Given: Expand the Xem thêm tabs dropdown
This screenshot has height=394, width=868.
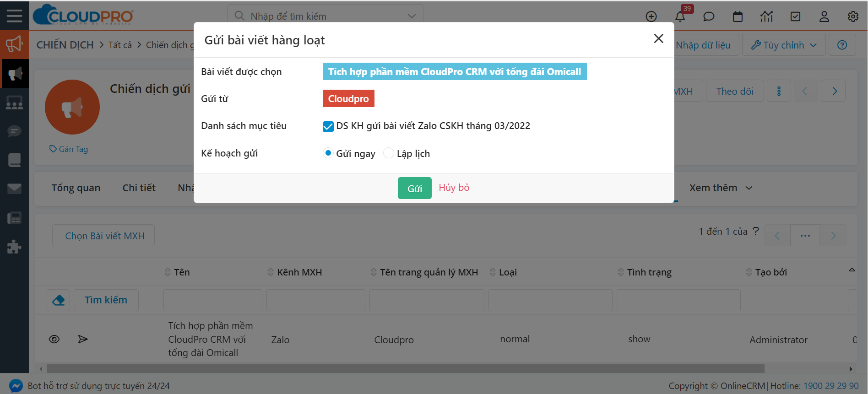Looking at the screenshot, I should pos(721,188).
